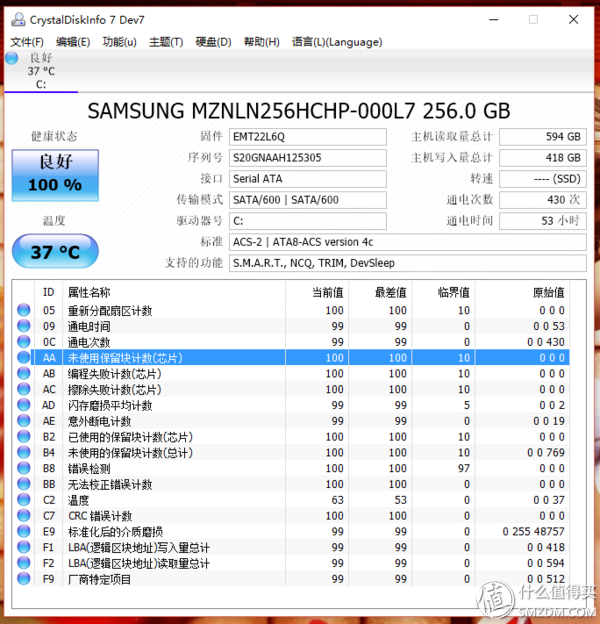The height and width of the screenshot is (624, 600).
Task: Click the status orb for 错误检测 B8 row
Action: [x=24, y=468]
